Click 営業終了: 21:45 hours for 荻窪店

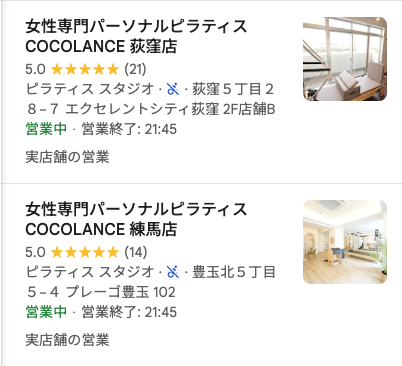[x=129, y=129]
